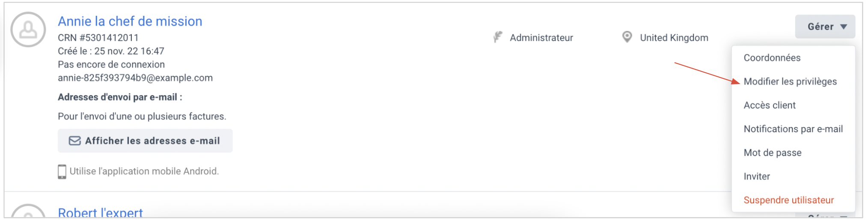Open Annie la chef de mission link
The image size is (868, 223).
pos(130,21)
